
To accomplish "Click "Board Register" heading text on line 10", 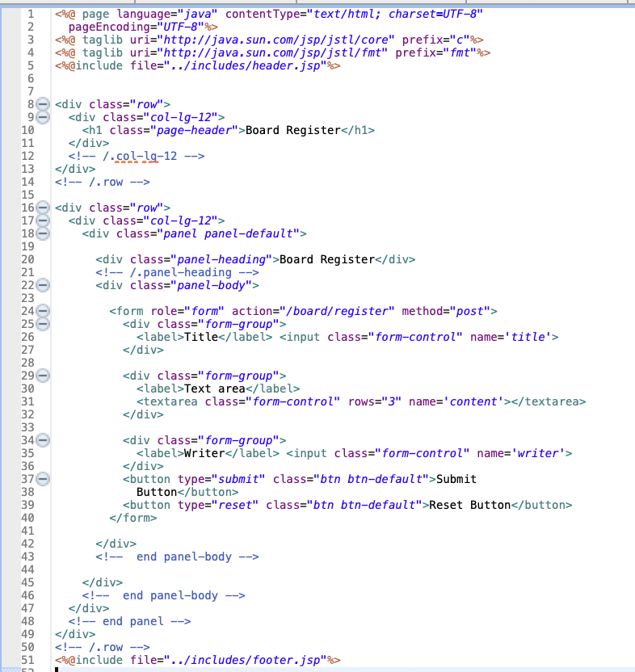I will 292,130.
